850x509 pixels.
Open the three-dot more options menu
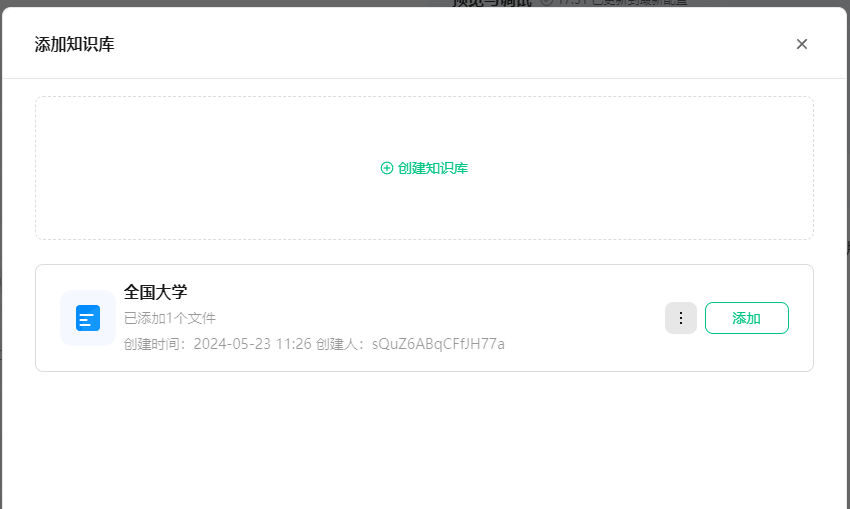click(x=681, y=318)
